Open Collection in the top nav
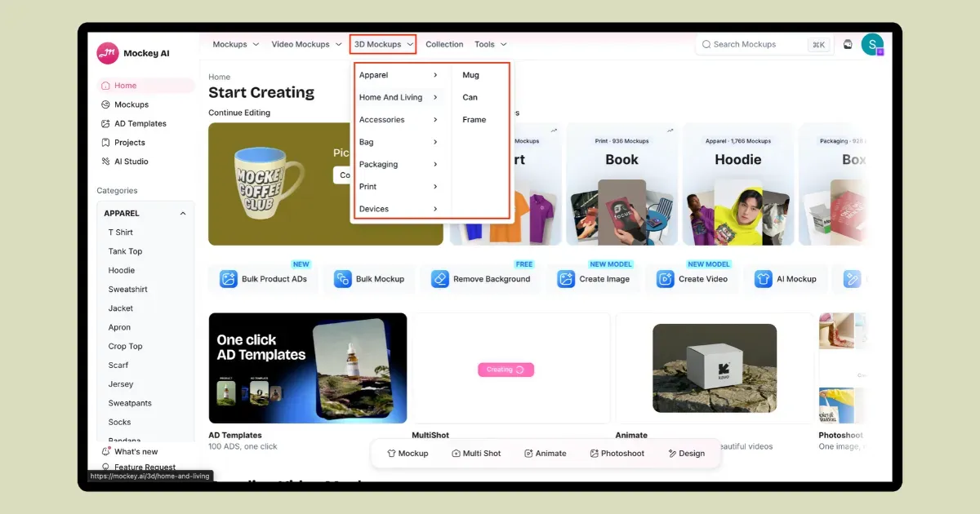The width and height of the screenshot is (980, 514). 444,45
